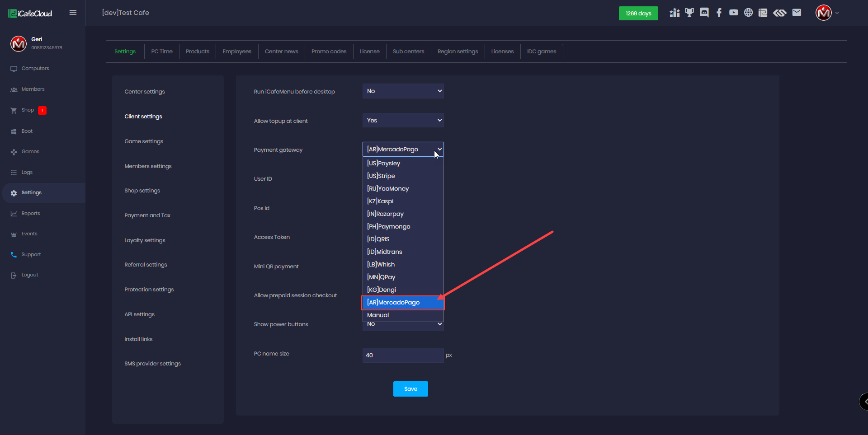Open the Discord chat icon
The image size is (868, 435).
coord(704,13)
